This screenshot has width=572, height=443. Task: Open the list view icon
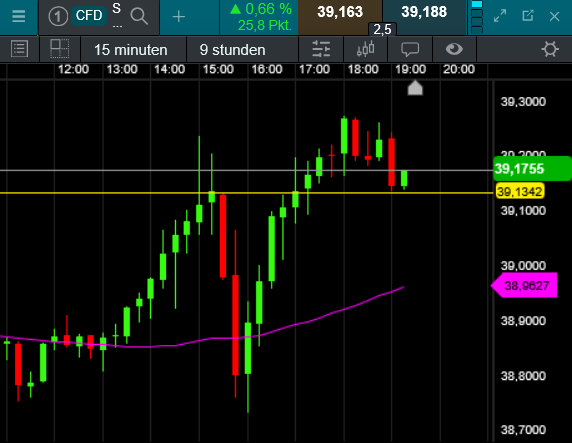click(x=19, y=49)
